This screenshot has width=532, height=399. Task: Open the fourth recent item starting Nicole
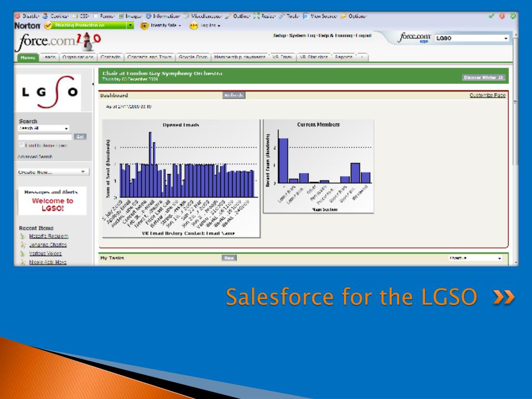[47, 262]
